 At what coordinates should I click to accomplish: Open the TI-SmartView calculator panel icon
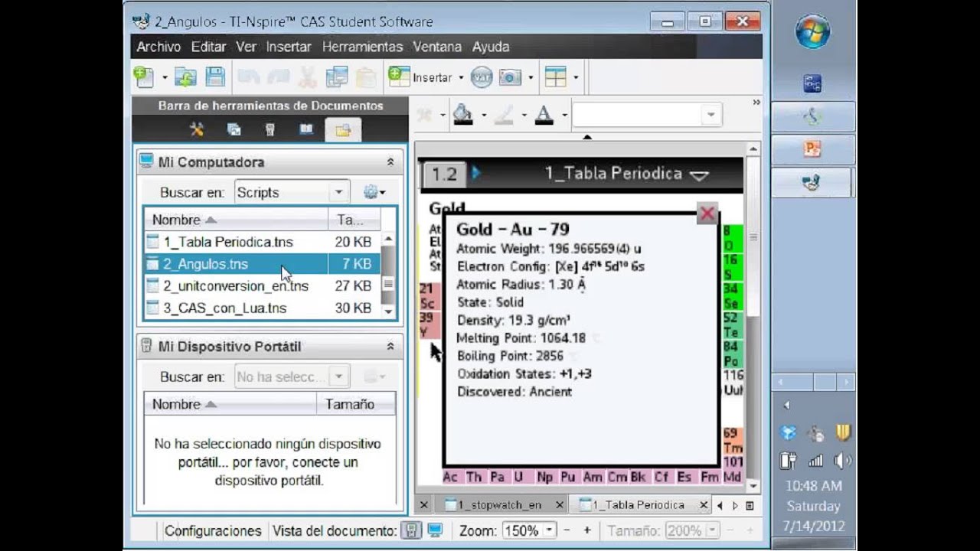click(269, 129)
